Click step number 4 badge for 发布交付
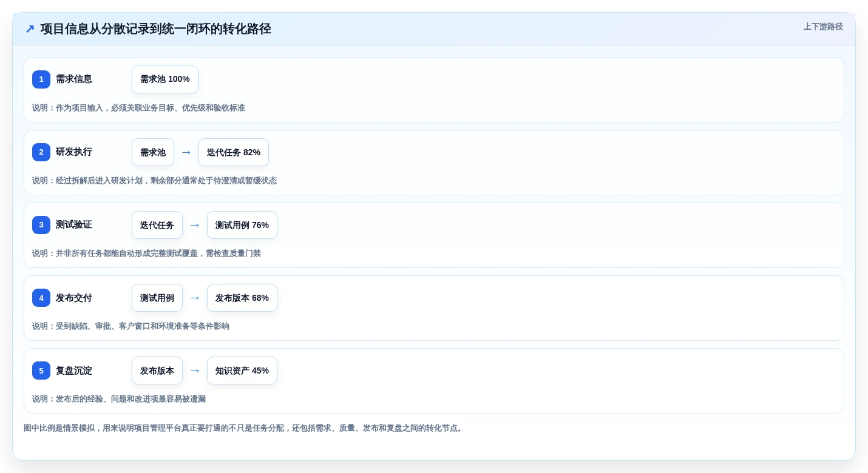Image resolution: width=868 pixels, height=473 pixels. point(41,298)
